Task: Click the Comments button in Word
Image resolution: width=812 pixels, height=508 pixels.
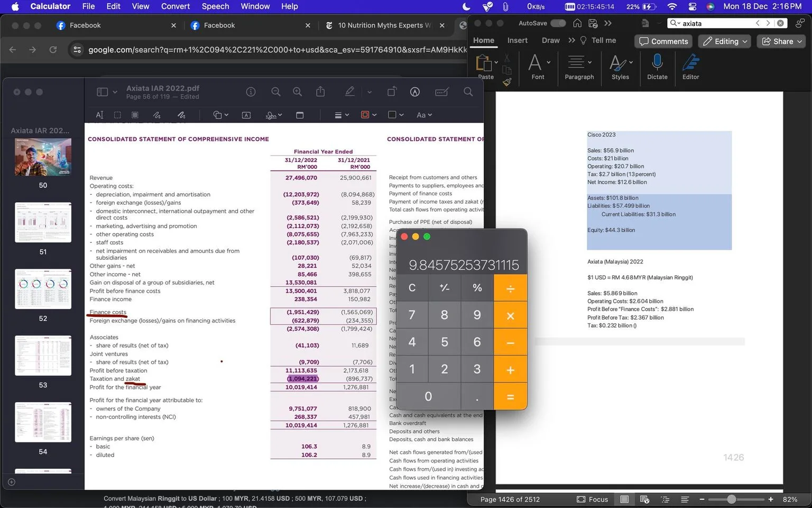Action: click(x=663, y=41)
